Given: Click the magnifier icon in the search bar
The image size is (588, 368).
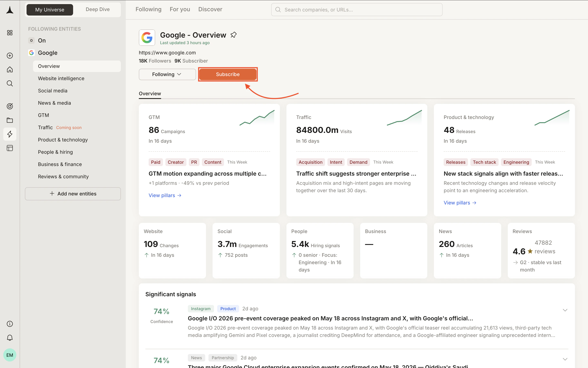Looking at the screenshot, I should pos(278,10).
